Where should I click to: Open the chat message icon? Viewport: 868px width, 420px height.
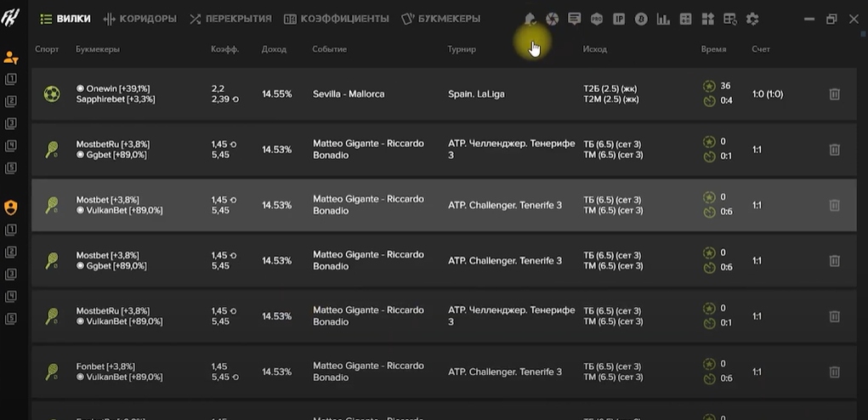pos(575,20)
